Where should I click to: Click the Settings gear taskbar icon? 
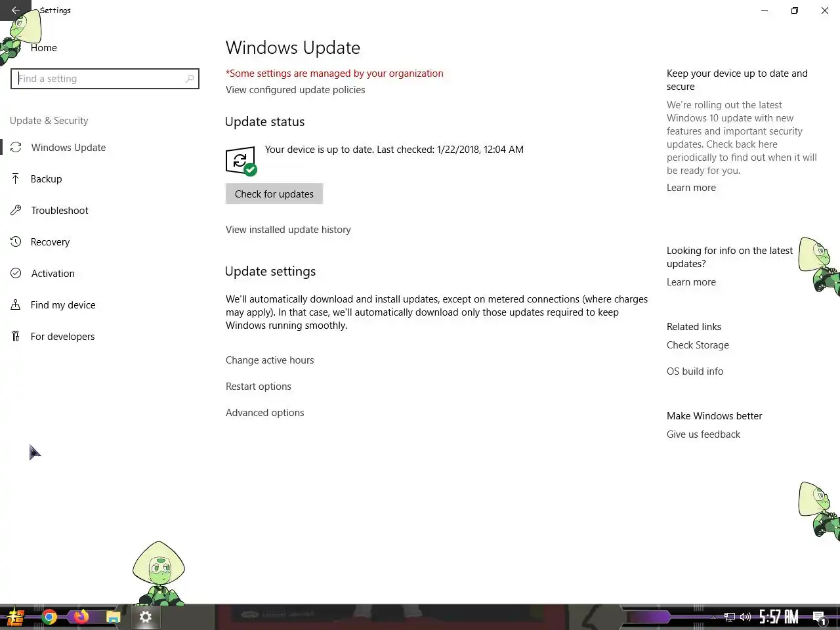tap(146, 617)
